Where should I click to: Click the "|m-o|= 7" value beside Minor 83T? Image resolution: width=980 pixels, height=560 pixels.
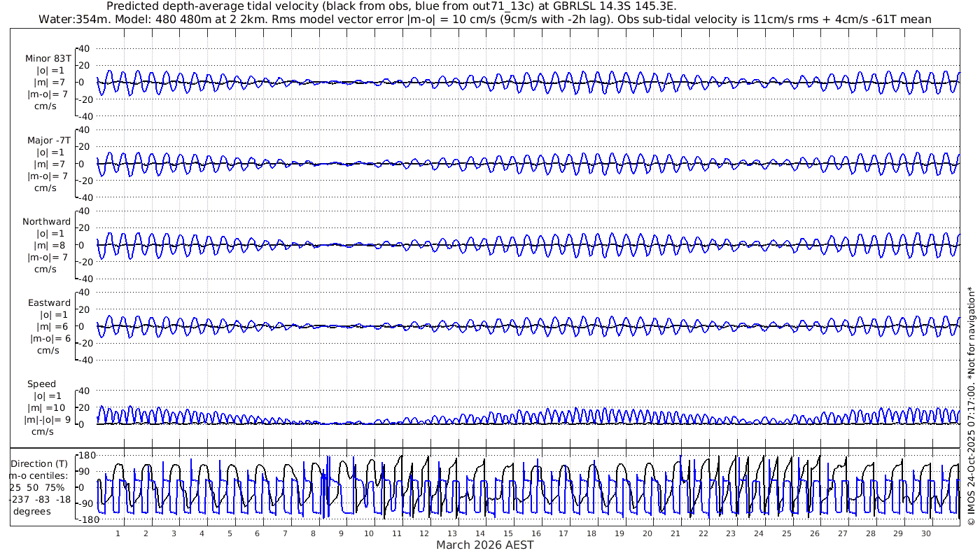coord(48,94)
